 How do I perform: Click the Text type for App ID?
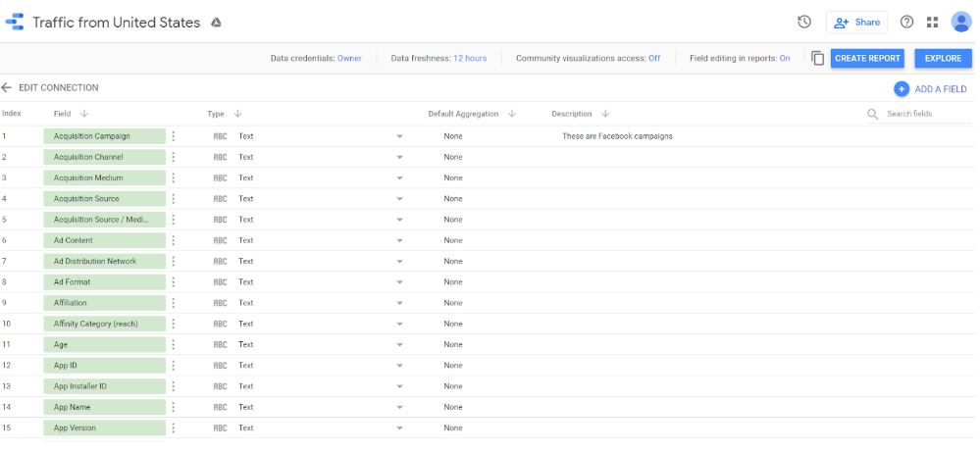(245, 366)
